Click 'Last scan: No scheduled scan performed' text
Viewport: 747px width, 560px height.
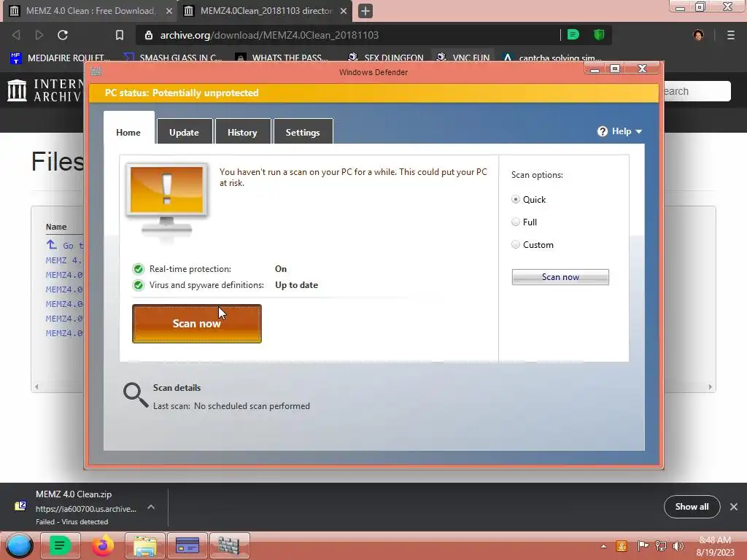231,406
